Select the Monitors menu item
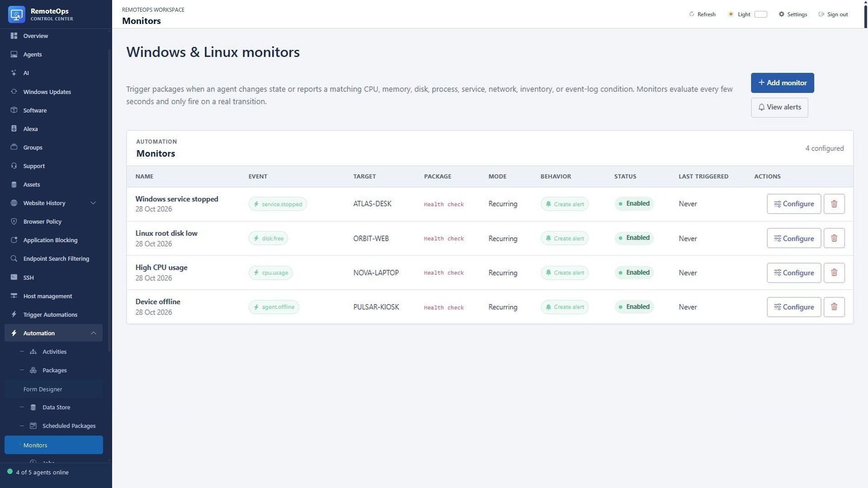Screen dimensions: 868x488 (x=53, y=445)
